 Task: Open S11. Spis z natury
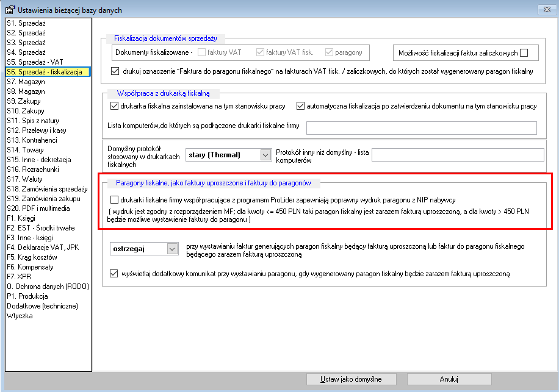pyautogui.click(x=48, y=120)
